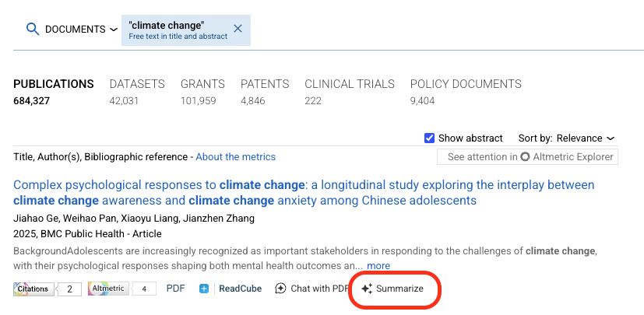Screen dimensions: 644x315
Task: Switch to the Grants tab
Action: click(x=202, y=84)
